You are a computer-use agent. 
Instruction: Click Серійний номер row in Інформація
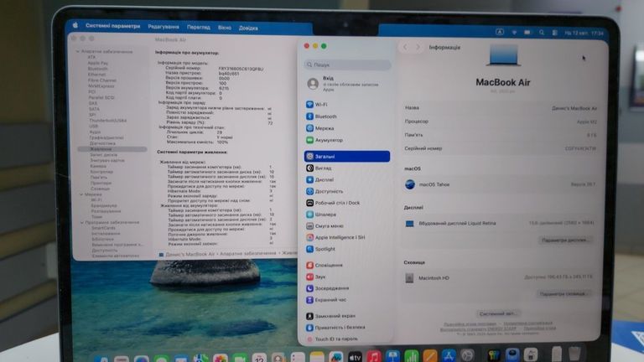500,148
